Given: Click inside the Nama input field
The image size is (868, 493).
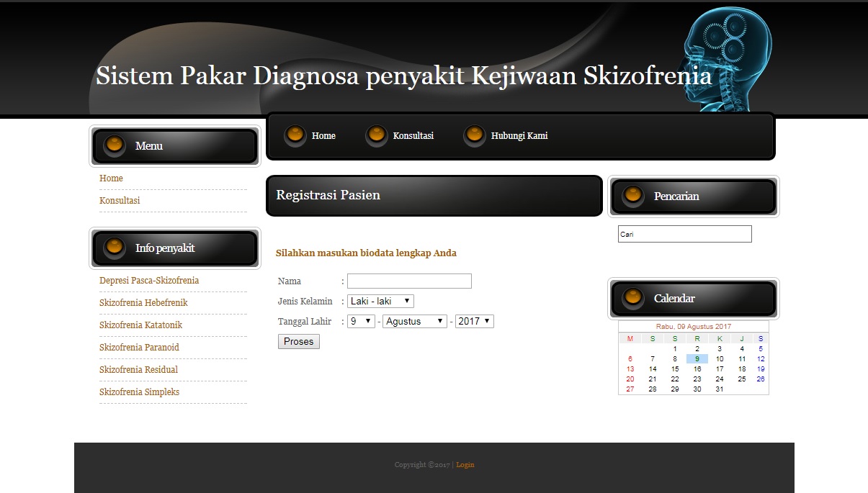Looking at the screenshot, I should click(x=409, y=281).
